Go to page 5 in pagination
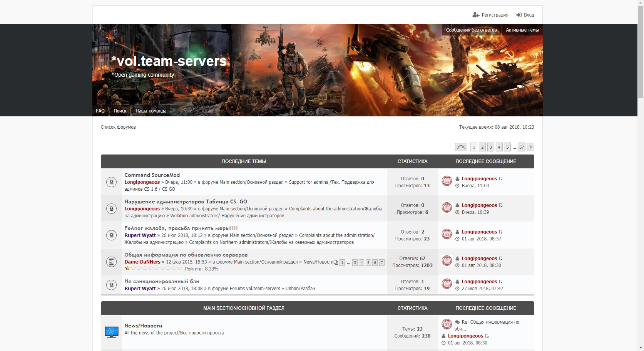This screenshot has width=644, height=351. (507, 147)
